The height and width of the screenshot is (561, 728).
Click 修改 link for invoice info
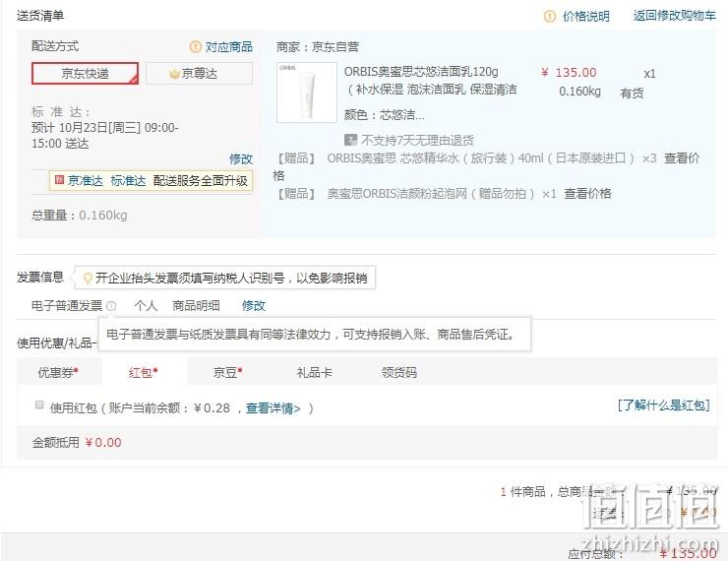point(254,305)
